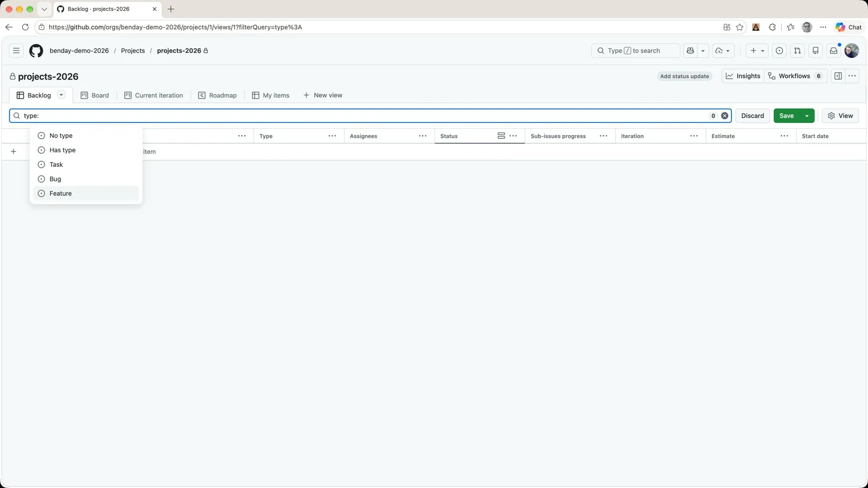This screenshot has width=868, height=488.
Task: Choose the 'Bug' filter suggestion
Action: click(86, 179)
